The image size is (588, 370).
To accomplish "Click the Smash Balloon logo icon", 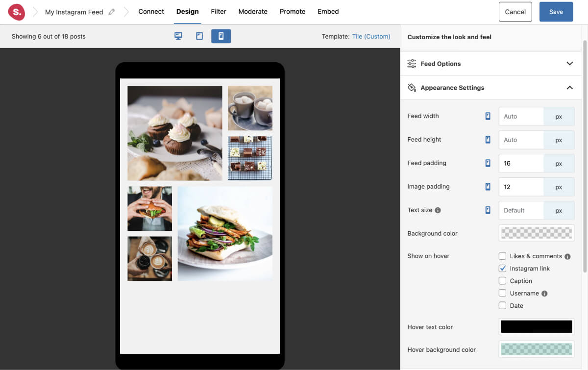I will (16, 11).
